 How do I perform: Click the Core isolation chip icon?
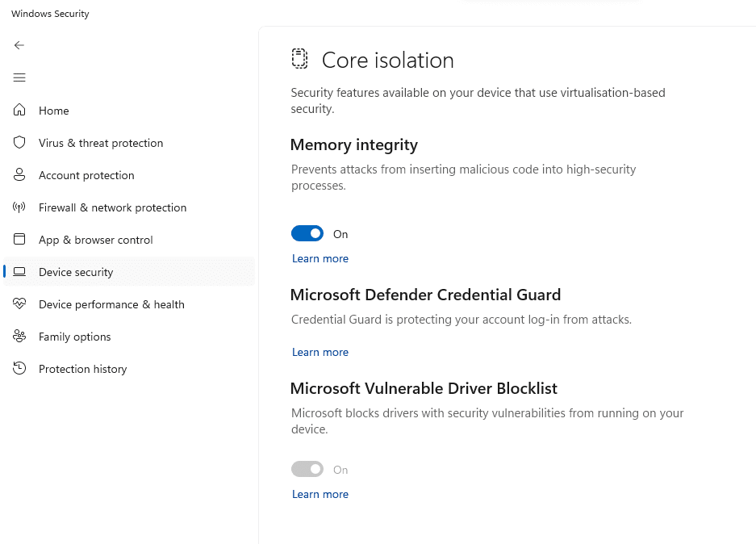click(299, 59)
